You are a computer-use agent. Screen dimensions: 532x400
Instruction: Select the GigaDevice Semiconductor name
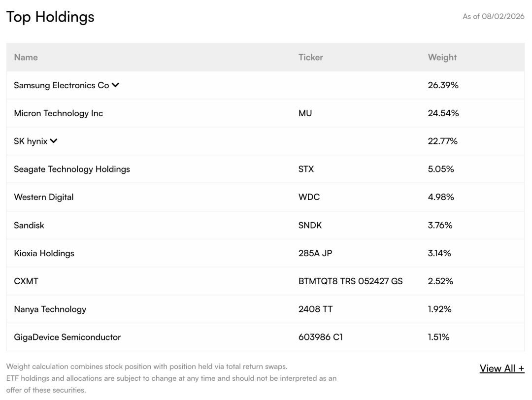tap(67, 337)
